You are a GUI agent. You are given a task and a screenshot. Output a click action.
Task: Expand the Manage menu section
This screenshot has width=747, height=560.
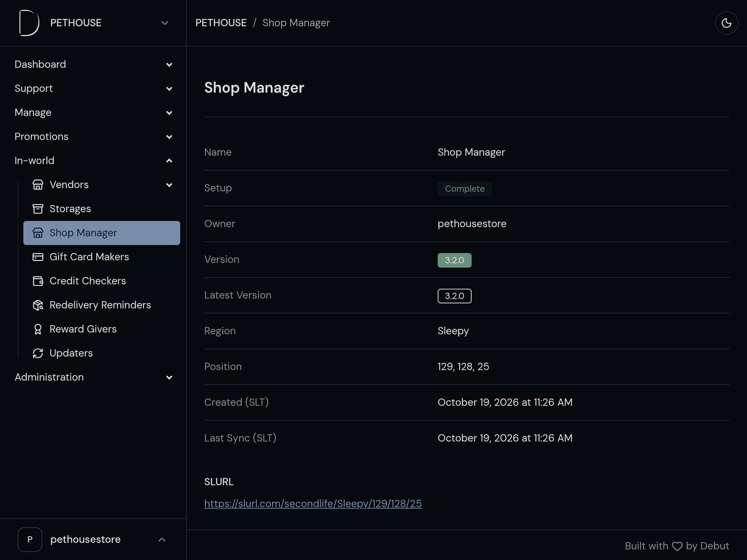click(x=93, y=112)
